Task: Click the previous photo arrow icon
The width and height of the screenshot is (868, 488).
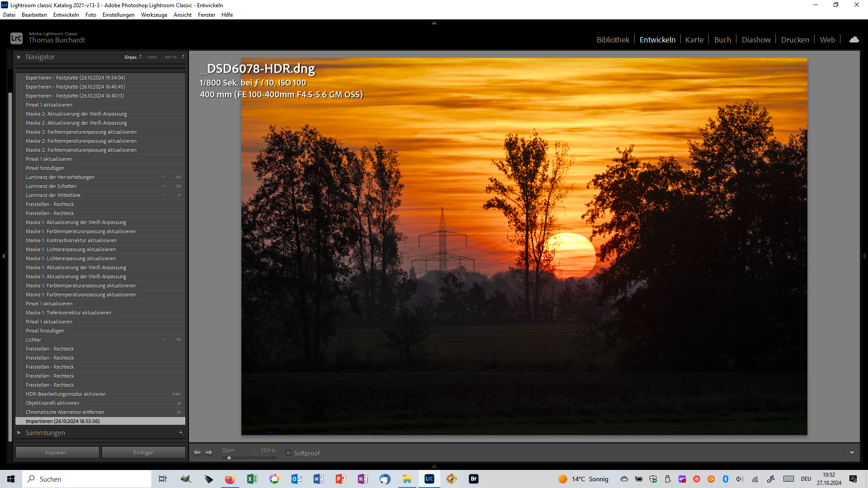Action: tap(197, 452)
